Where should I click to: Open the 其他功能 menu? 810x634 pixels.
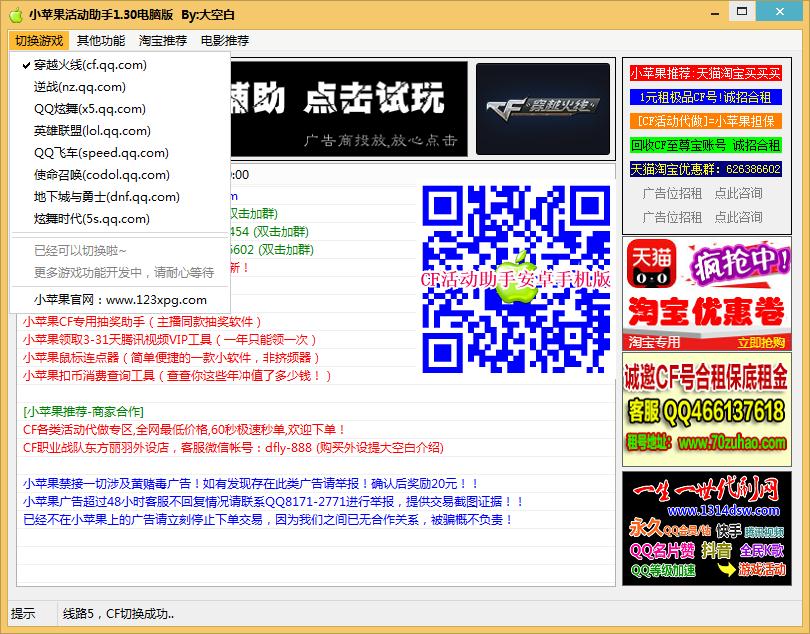101,40
